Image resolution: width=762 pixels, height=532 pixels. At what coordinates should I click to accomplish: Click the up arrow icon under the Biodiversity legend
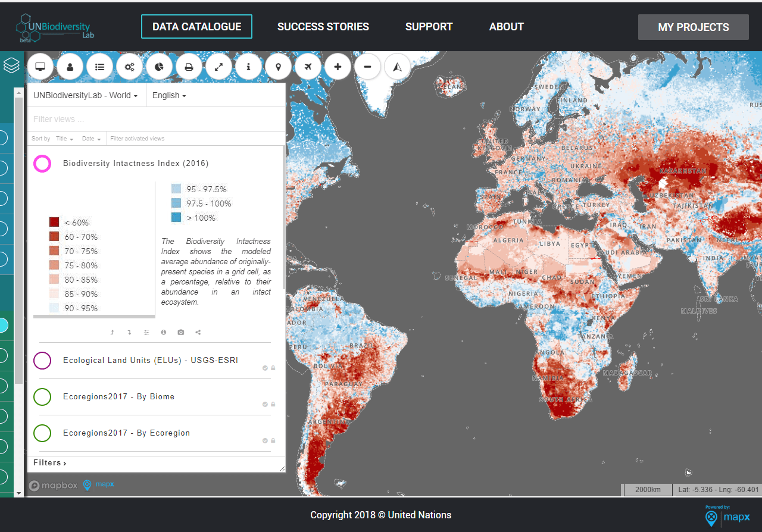[112, 332]
